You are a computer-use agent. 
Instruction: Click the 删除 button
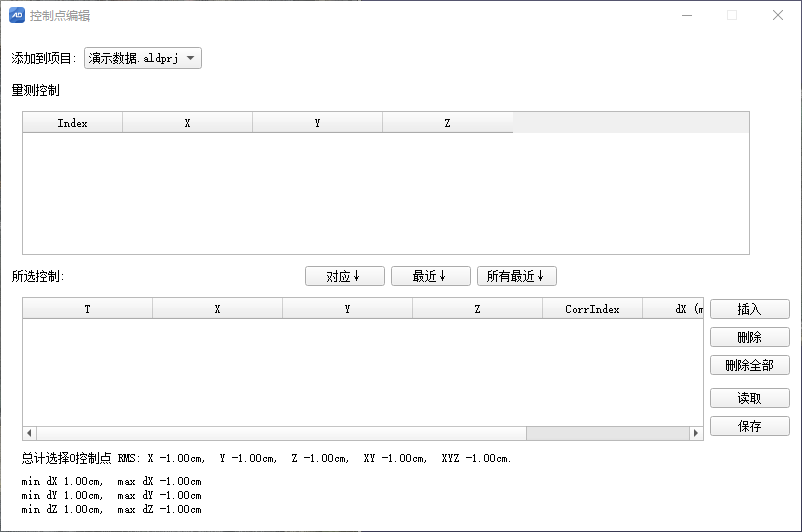point(750,337)
